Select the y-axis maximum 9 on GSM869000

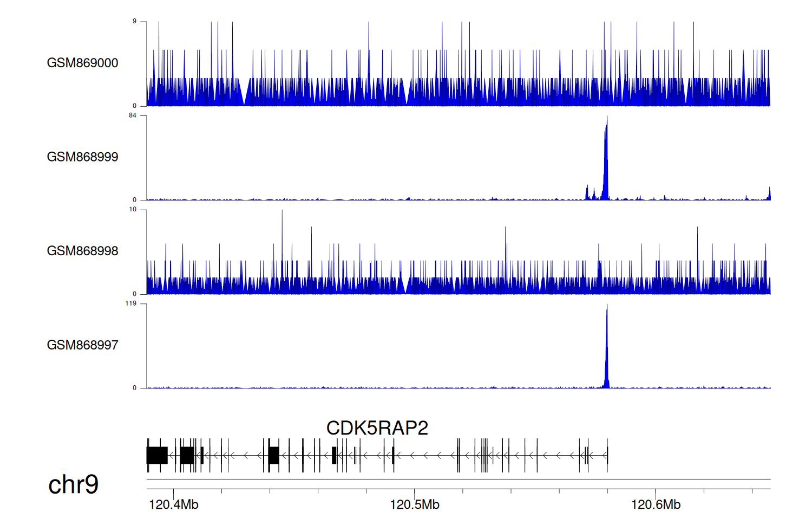134,21
